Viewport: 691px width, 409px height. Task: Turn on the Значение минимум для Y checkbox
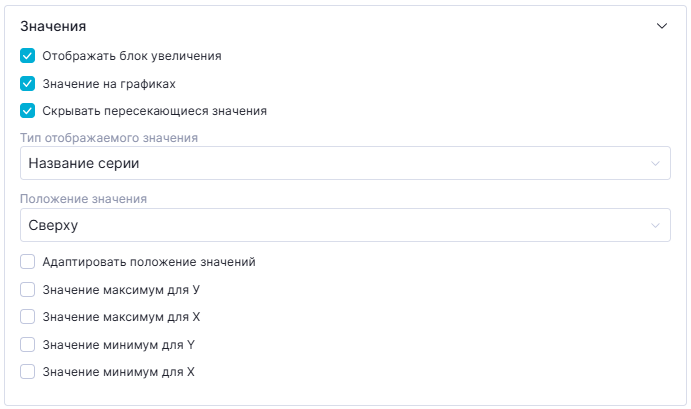[28, 345]
